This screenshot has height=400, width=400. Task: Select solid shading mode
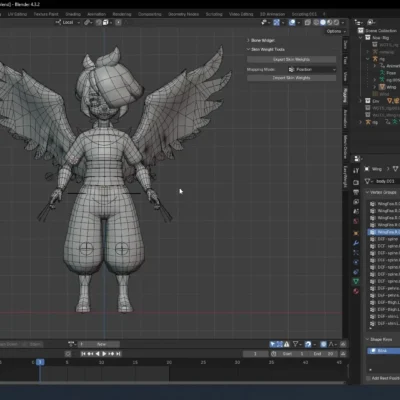323,22
